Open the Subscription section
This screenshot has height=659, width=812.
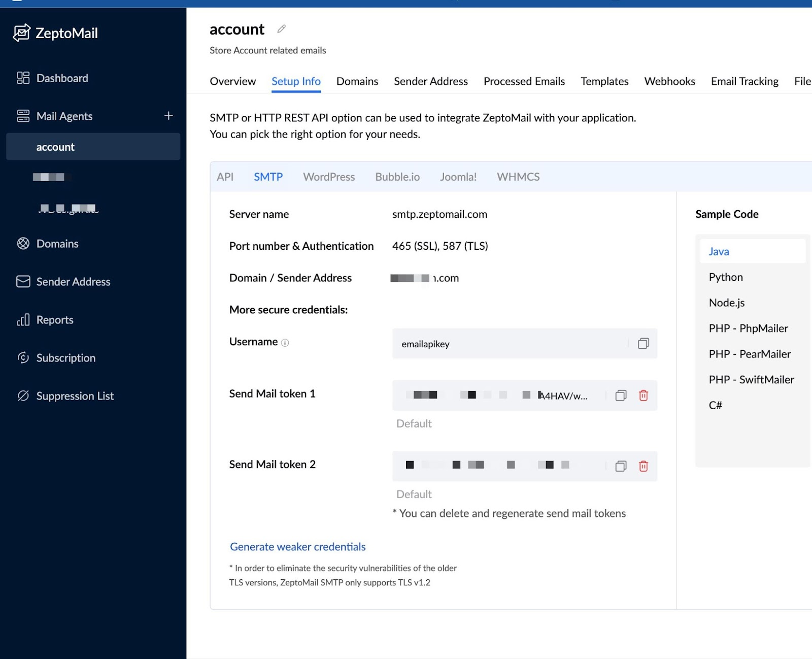click(66, 358)
